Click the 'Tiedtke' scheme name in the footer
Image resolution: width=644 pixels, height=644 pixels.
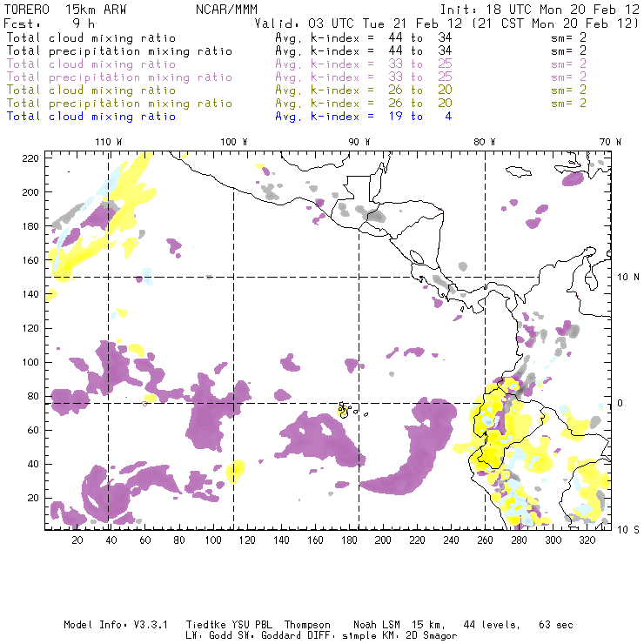point(205,625)
